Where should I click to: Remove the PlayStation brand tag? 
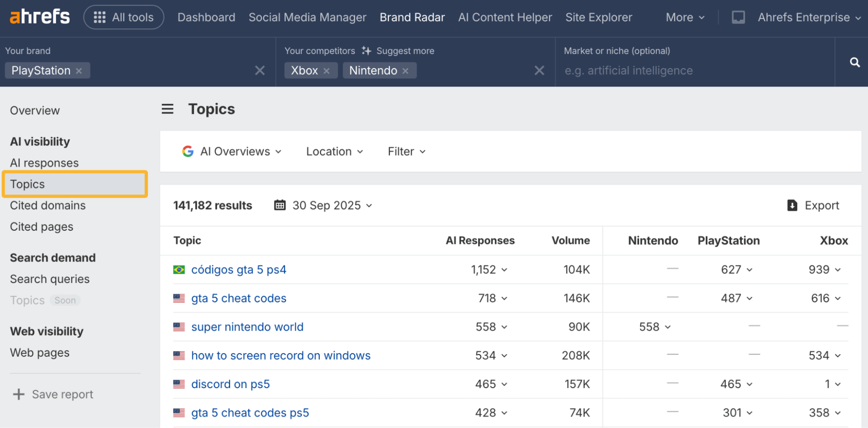[x=79, y=71]
